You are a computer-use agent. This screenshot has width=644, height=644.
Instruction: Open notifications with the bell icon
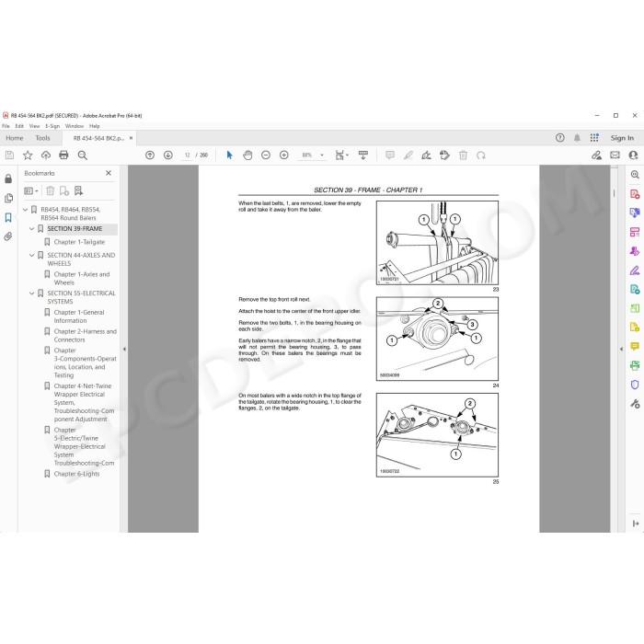[x=577, y=138]
